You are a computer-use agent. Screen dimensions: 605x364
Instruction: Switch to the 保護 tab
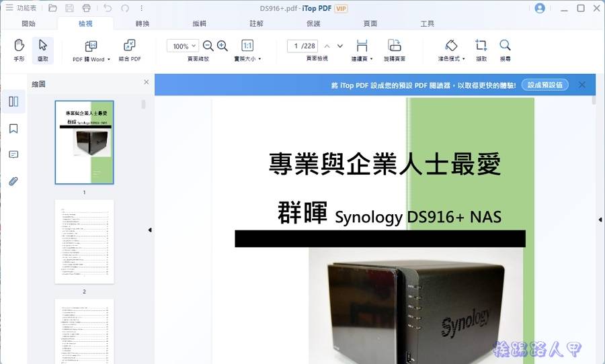pyautogui.click(x=313, y=24)
